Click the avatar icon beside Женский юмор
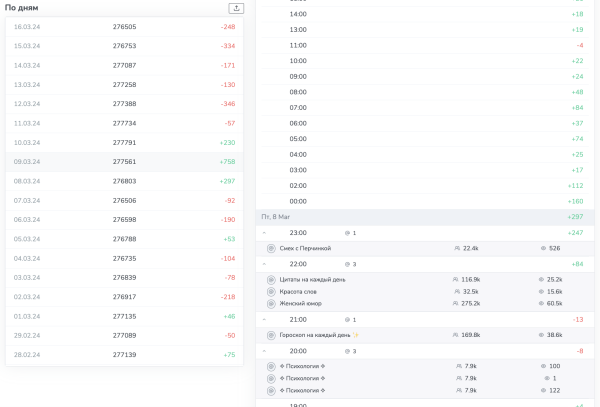This screenshot has width=600, height=407. click(x=271, y=303)
